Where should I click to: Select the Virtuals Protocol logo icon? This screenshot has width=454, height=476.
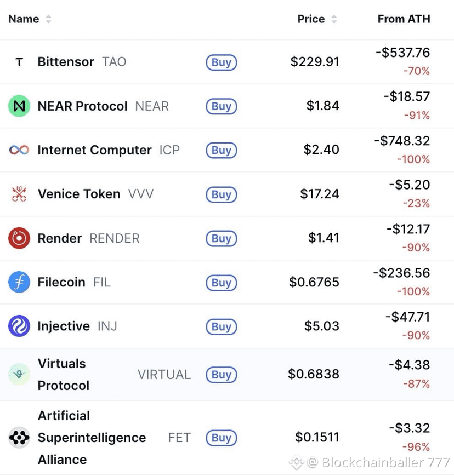19,374
